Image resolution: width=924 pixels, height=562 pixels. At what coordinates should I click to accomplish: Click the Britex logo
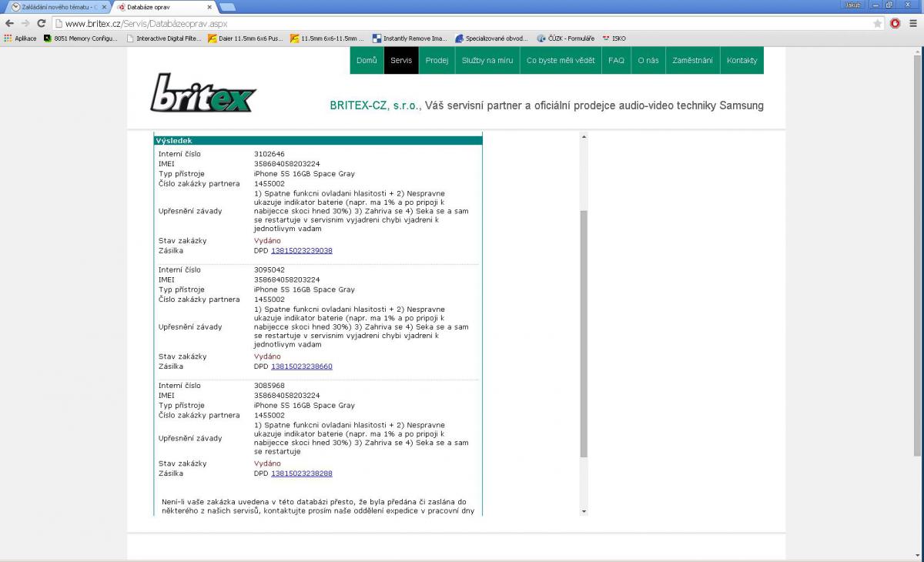203,93
